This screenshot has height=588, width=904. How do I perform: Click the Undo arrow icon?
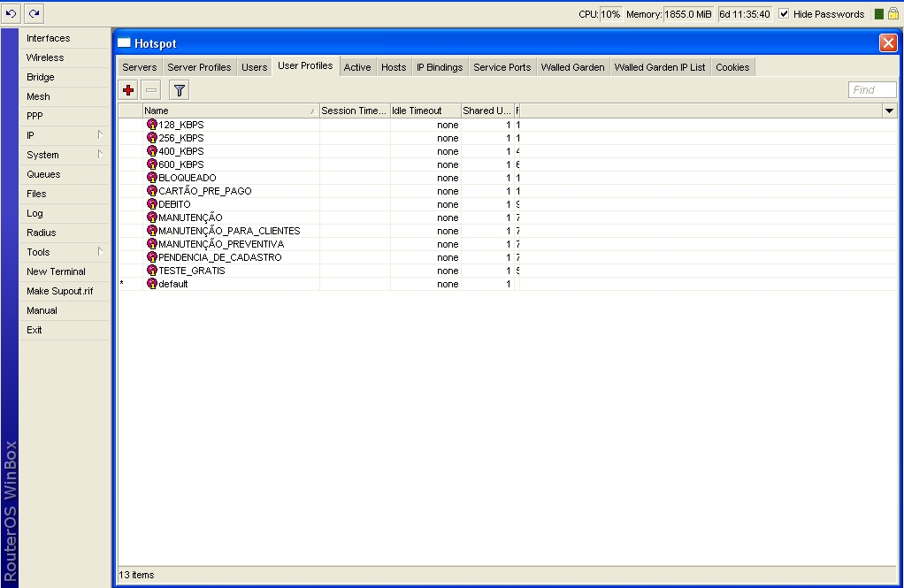pos(11,13)
